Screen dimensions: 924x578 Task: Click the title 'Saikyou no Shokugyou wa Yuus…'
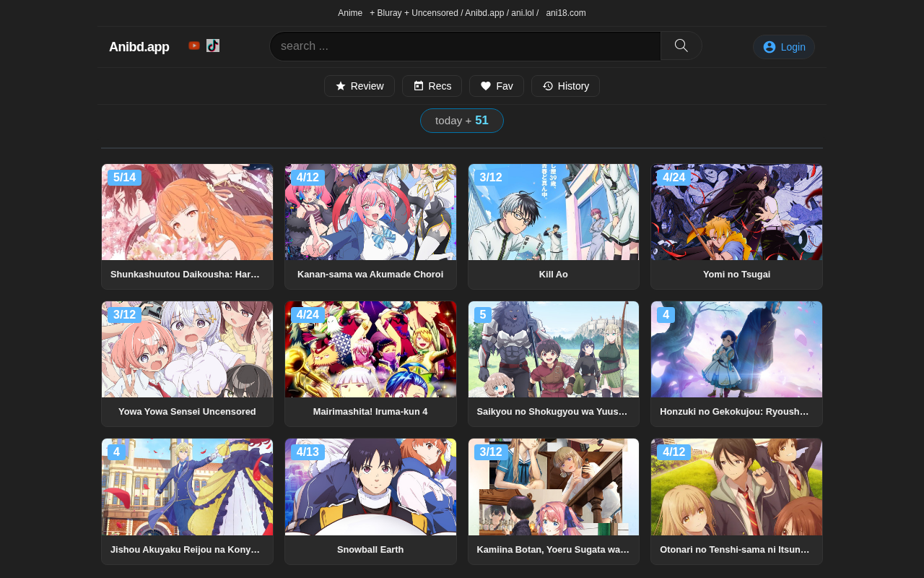[x=554, y=412]
